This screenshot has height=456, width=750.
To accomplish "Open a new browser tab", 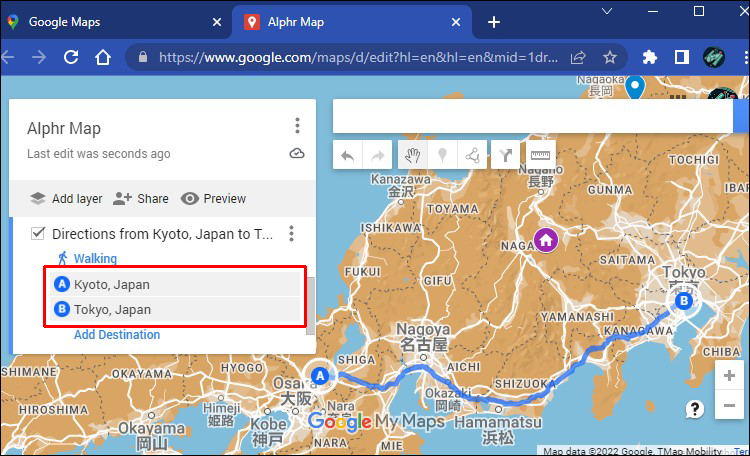I will (494, 22).
